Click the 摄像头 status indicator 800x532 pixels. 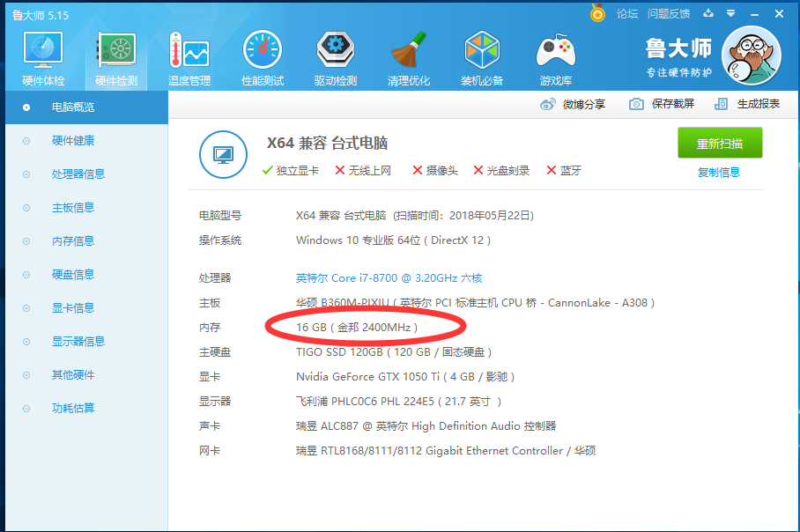pyautogui.click(x=434, y=170)
